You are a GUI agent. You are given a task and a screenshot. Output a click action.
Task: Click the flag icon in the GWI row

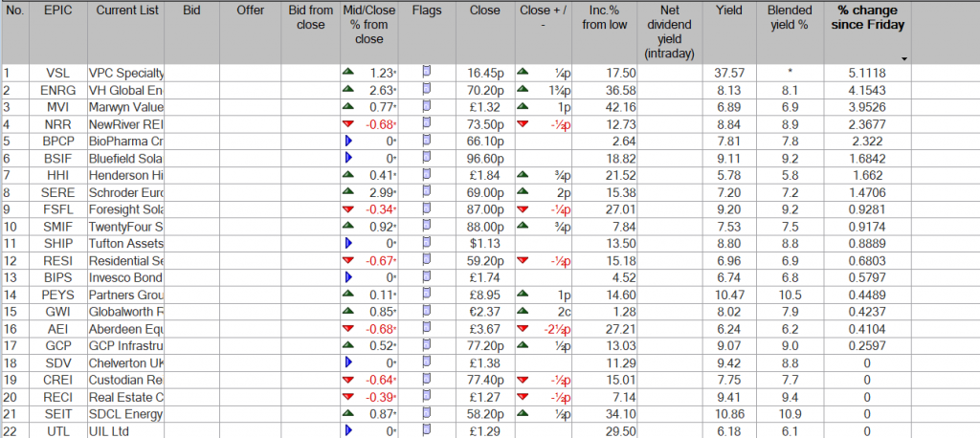(x=427, y=310)
